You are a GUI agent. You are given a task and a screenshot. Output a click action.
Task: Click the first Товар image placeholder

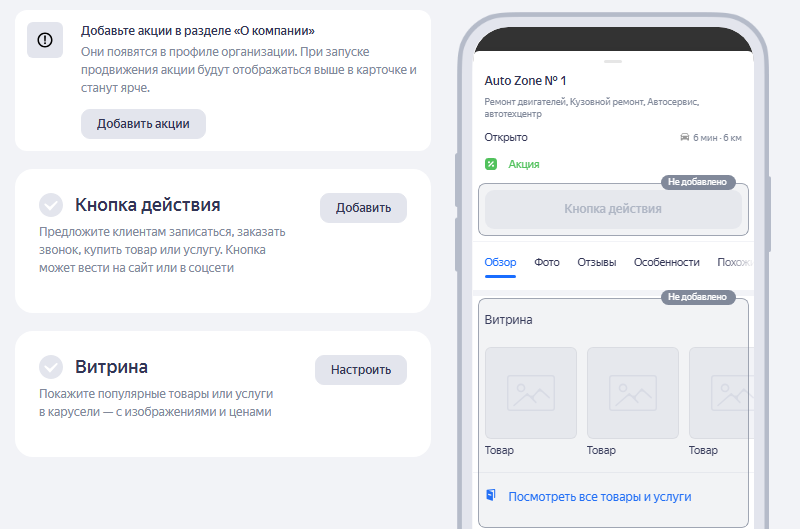[x=531, y=393]
